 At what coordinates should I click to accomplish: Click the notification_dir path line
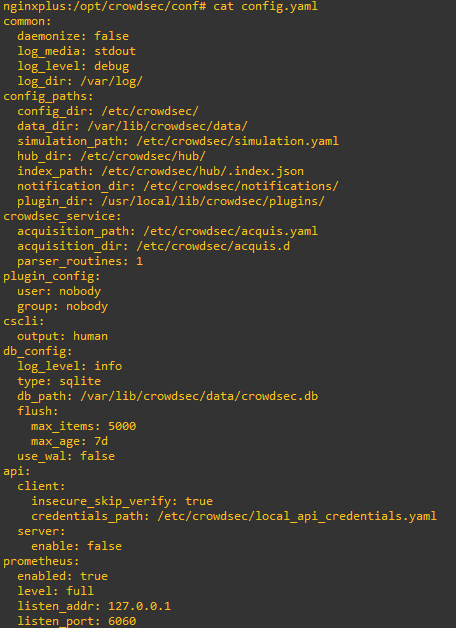[178, 186]
